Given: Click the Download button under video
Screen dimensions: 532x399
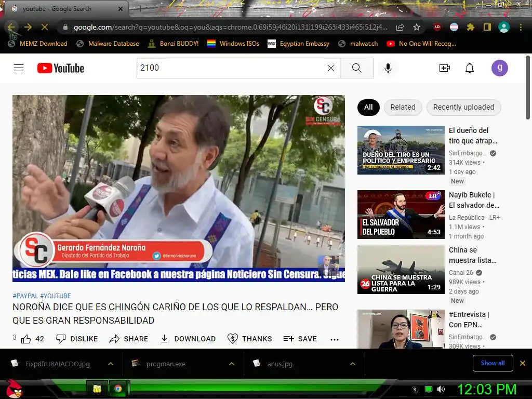Looking at the screenshot, I should (x=188, y=339).
